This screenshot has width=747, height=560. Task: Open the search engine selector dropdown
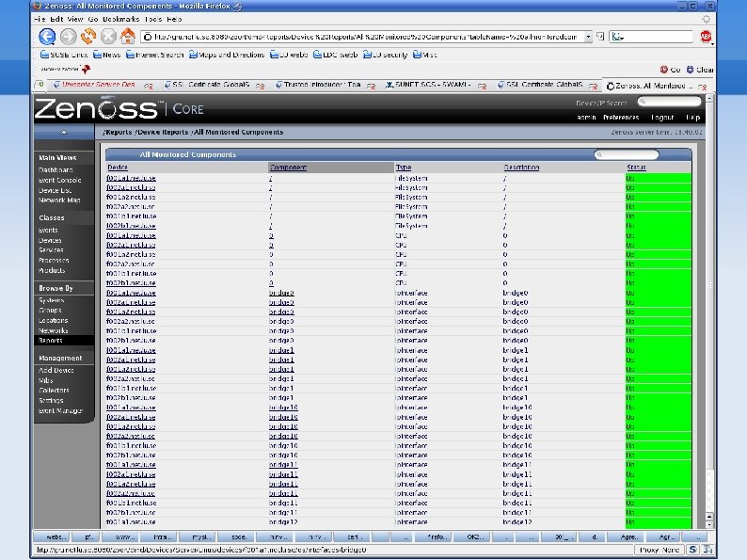618,37
